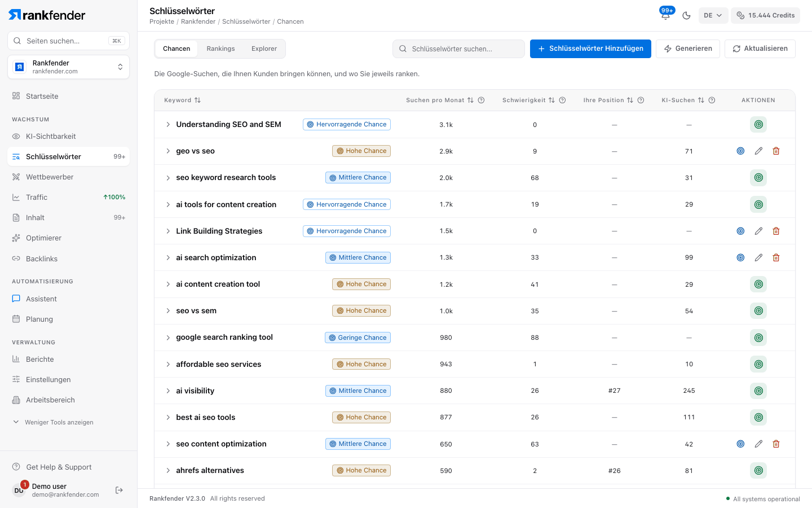Click the Aktualisieren button
Screen dimensions: 812x508
[760, 49]
